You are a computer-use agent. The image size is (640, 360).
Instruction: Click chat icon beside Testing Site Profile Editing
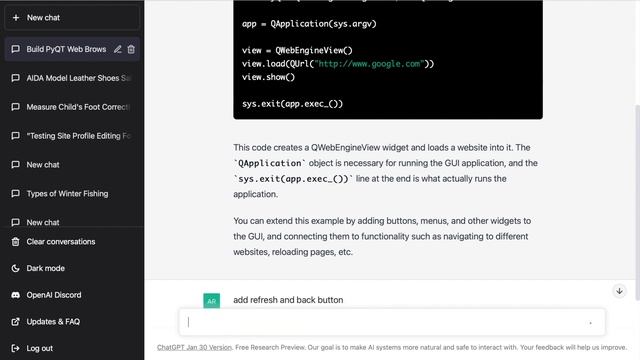[16, 136]
